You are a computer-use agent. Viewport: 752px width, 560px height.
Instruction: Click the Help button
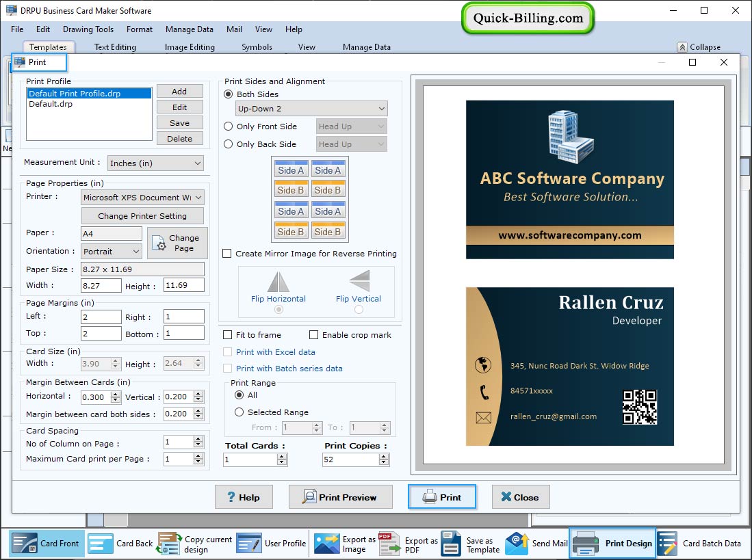click(x=244, y=497)
